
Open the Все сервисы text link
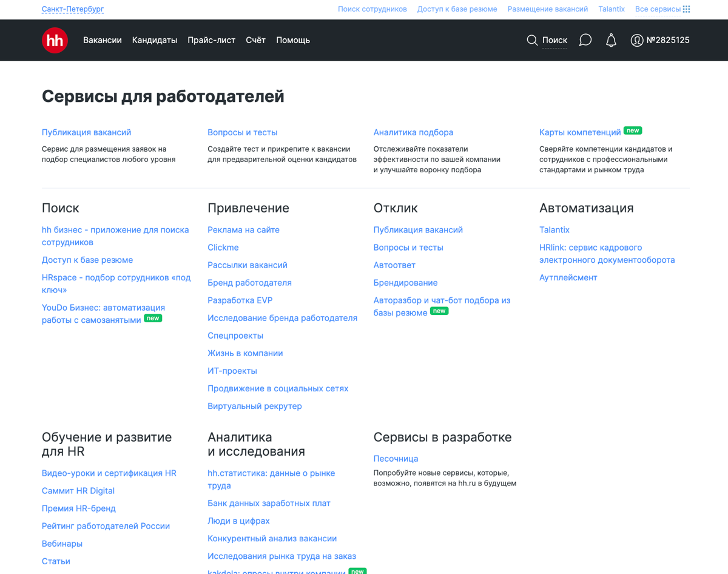pyautogui.click(x=658, y=9)
